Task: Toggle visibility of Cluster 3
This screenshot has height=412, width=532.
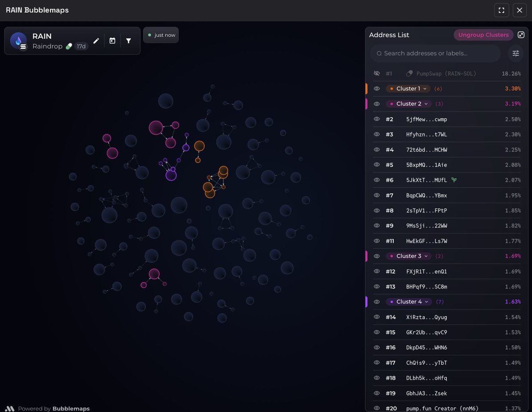Action: pos(377,256)
